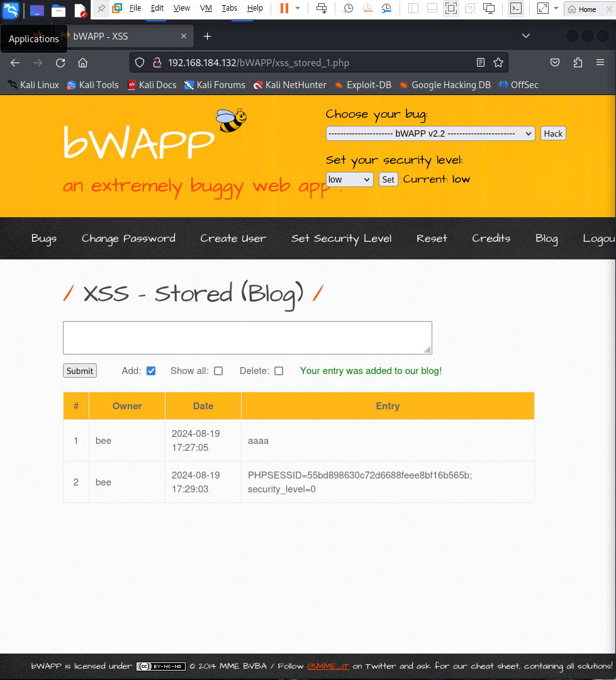Open Create User in navigation

click(x=233, y=239)
